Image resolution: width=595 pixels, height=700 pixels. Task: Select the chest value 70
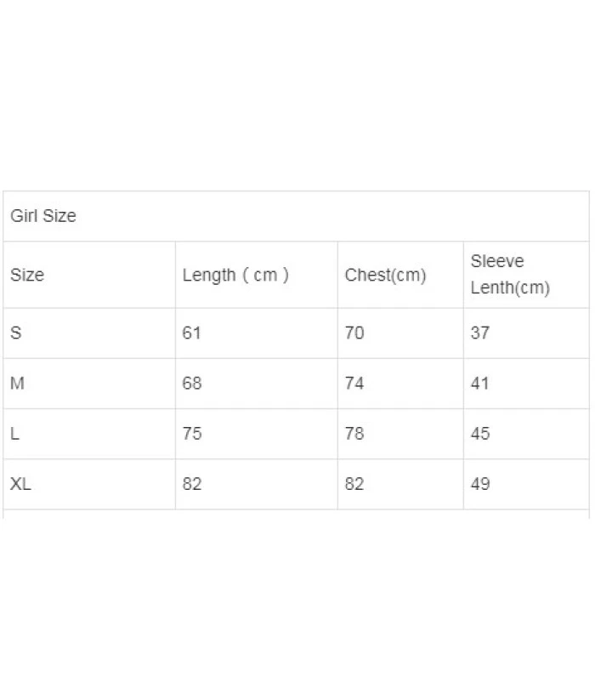(x=354, y=333)
